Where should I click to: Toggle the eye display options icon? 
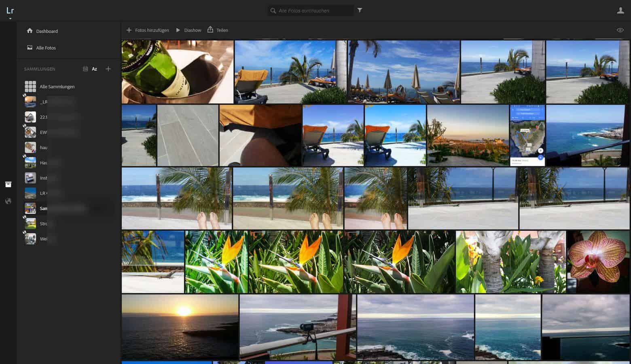pyautogui.click(x=620, y=30)
